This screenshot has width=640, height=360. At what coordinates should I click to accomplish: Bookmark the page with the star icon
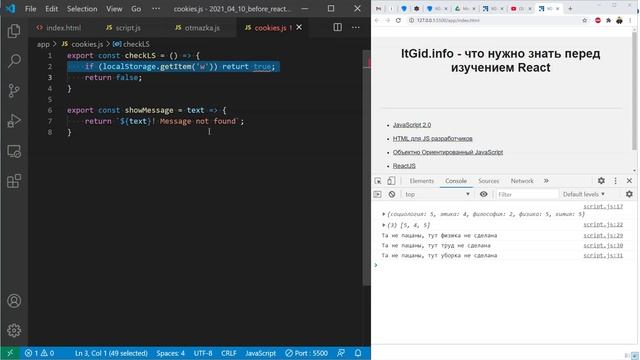click(584, 20)
